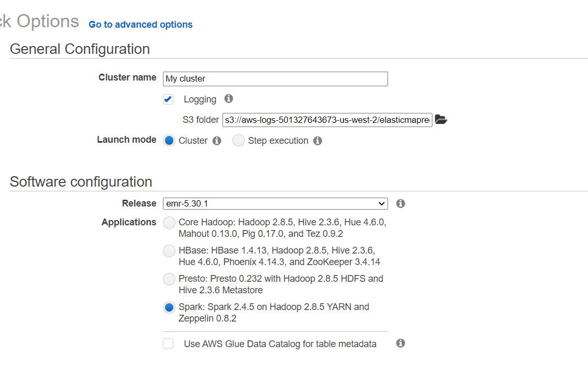
Task: Select the Cluster launch mode radio button
Action: click(x=169, y=140)
